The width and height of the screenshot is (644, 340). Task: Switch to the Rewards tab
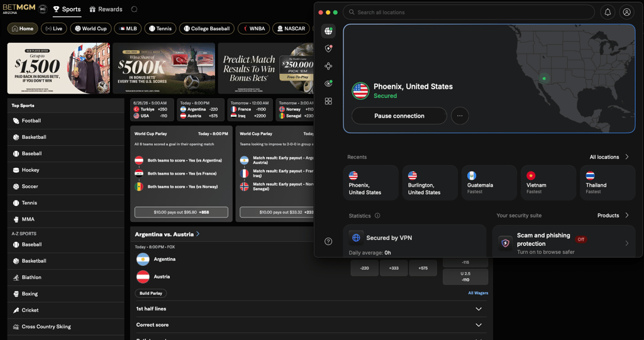[106, 9]
